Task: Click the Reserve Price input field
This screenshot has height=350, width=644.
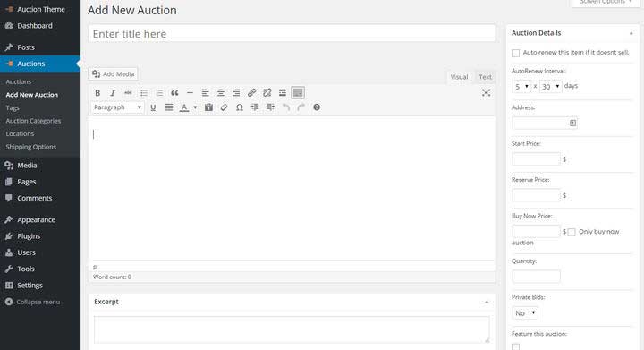Action: coord(536,195)
